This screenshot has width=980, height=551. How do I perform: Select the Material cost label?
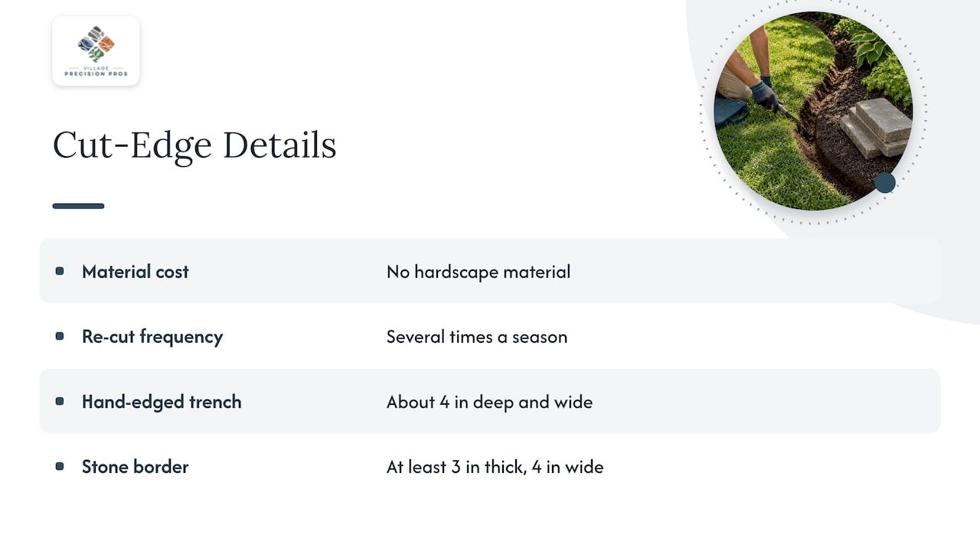pyautogui.click(x=136, y=272)
